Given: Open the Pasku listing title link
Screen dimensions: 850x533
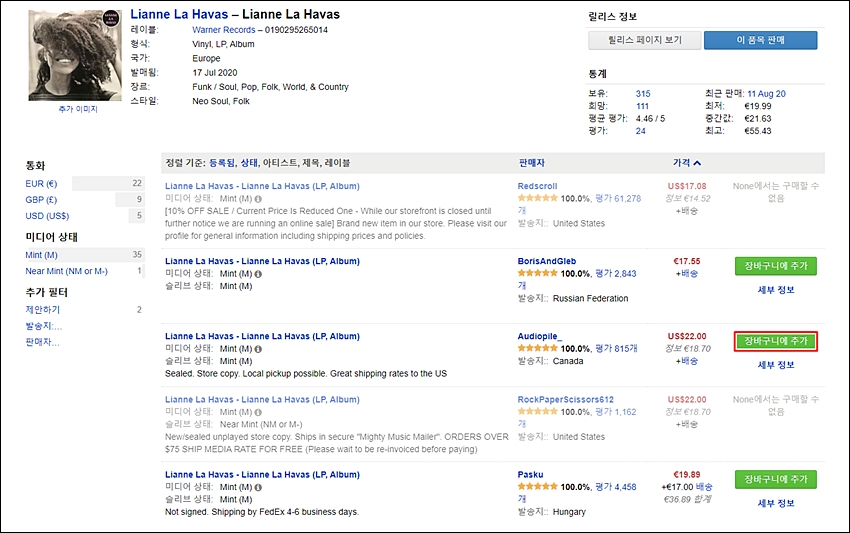Looking at the screenshot, I should click(262, 474).
